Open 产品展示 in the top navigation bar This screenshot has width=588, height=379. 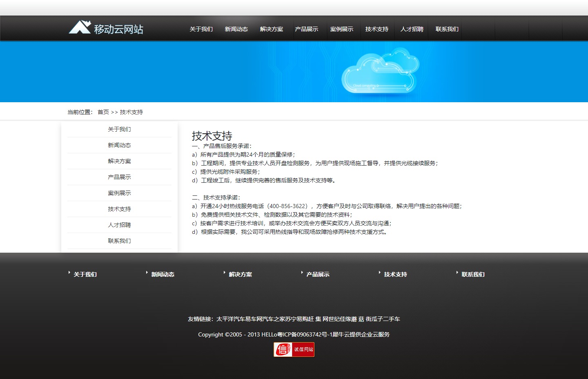[306, 29]
